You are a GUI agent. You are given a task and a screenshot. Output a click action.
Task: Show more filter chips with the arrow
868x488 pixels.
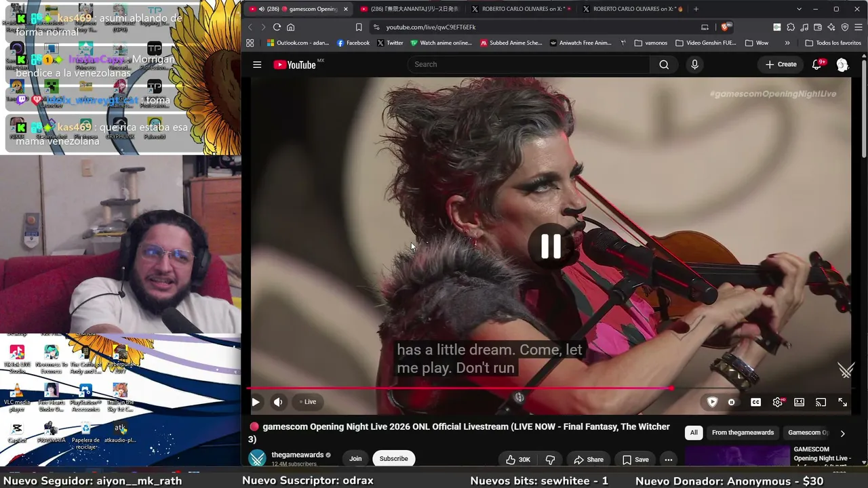click(842, 433)
